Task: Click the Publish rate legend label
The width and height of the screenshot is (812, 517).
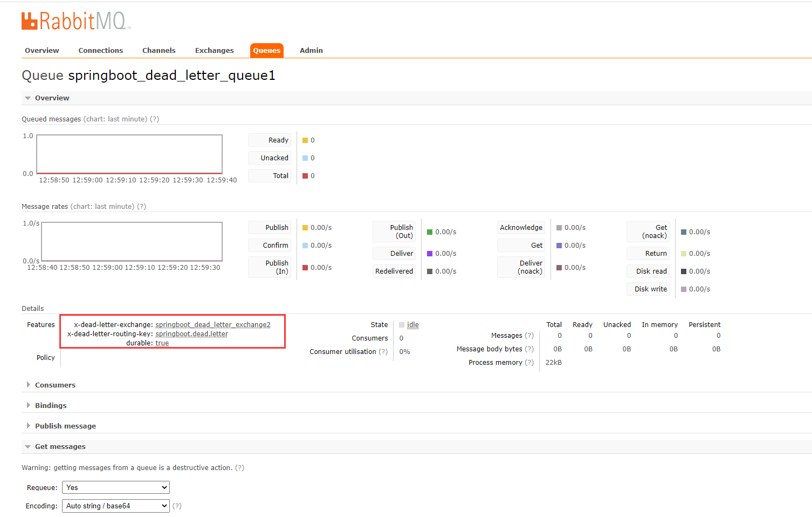Action: pos(270,227)
